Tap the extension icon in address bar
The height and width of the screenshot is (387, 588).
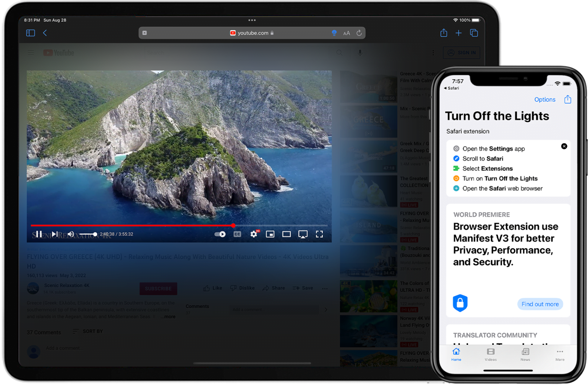click(x=145, y=33)
